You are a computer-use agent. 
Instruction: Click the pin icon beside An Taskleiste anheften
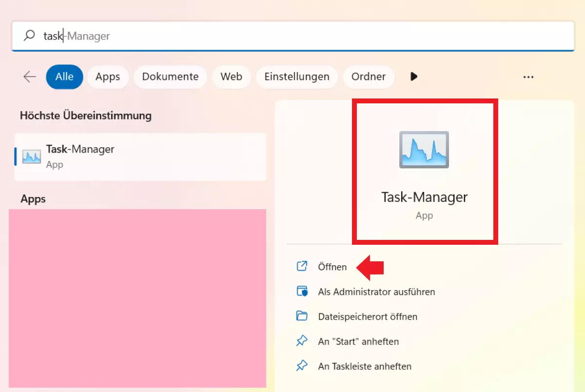(x=302, y=366)
